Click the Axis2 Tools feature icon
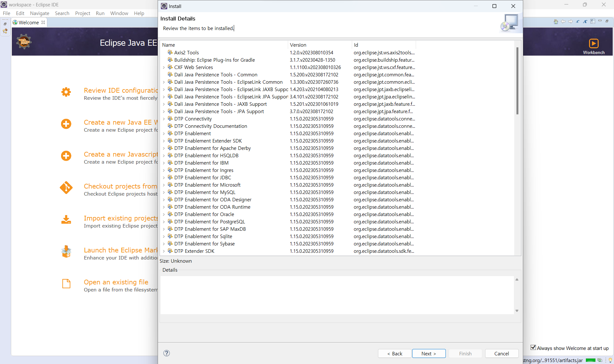This screenshot has width=614, height=364. 170,52
